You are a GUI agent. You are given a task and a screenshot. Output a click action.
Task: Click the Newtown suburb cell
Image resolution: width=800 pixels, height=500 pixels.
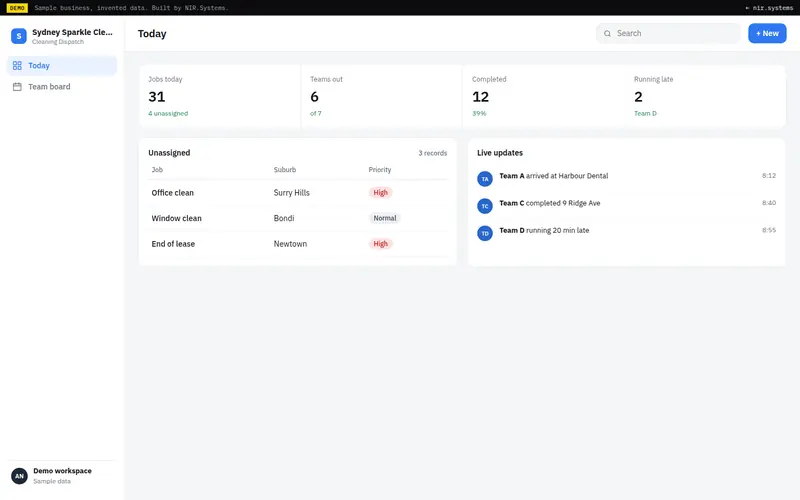tap(290, 244)
